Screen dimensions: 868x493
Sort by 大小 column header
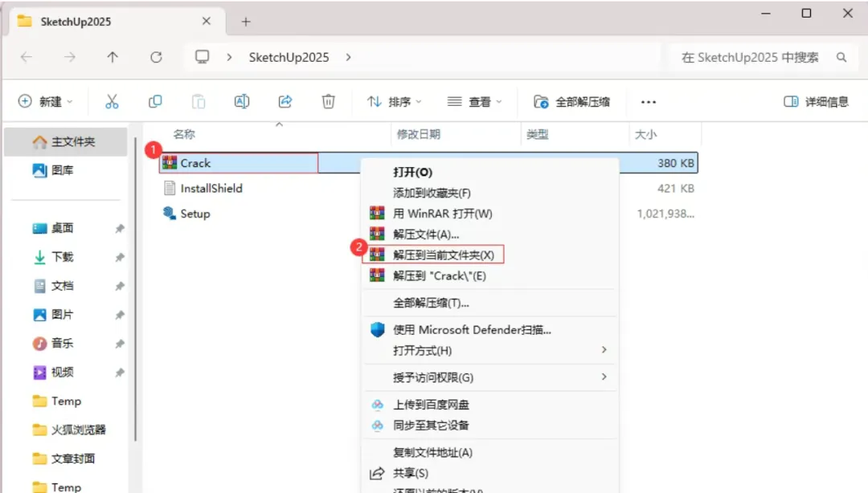coord(645,134)
